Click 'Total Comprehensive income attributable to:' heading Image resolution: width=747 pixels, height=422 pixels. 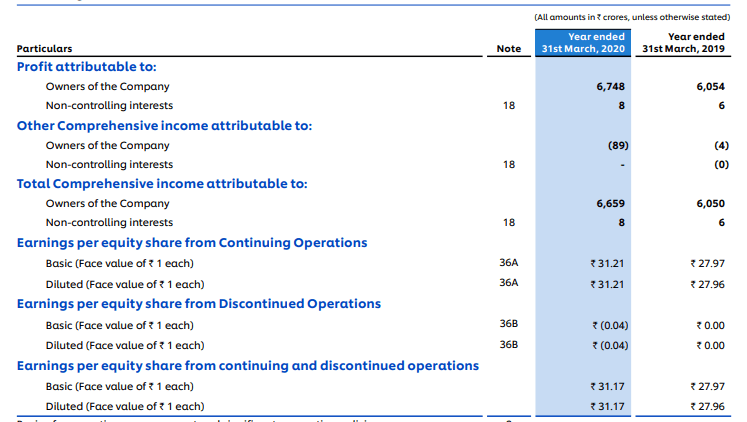coord(162,184)
